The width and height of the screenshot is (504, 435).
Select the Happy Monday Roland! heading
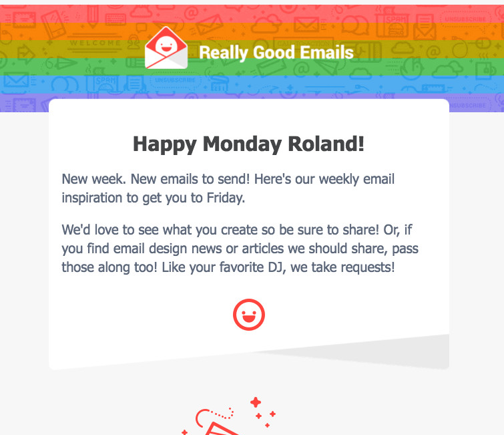click(x=249, y=144)
